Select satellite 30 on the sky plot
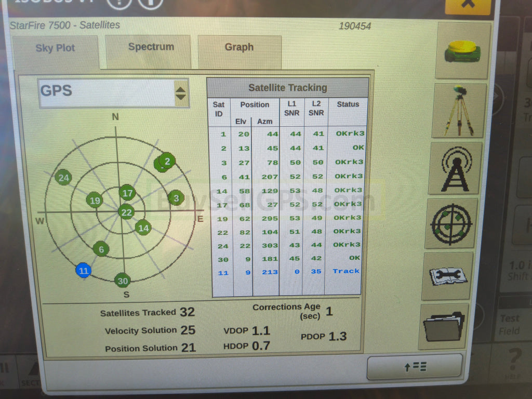 tap(123, 281)
